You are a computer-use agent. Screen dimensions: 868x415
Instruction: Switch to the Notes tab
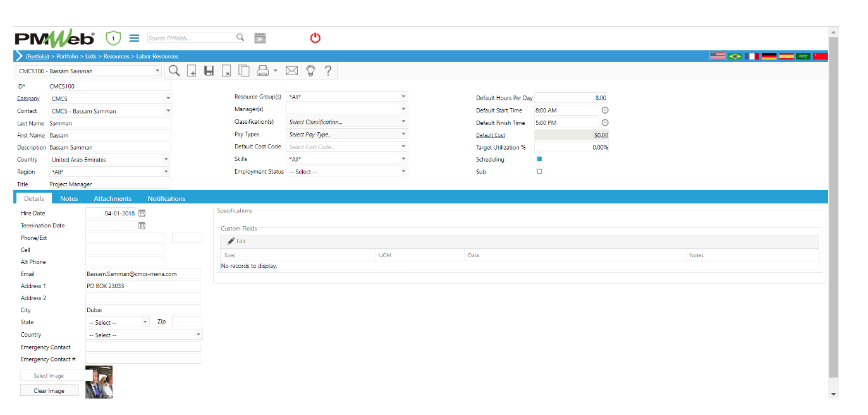point(69,198)
